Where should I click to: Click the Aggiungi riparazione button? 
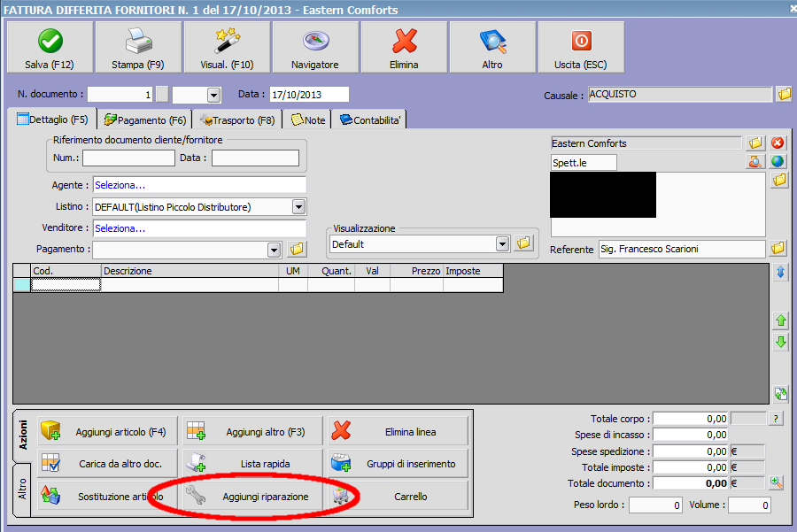click(252, 496)
